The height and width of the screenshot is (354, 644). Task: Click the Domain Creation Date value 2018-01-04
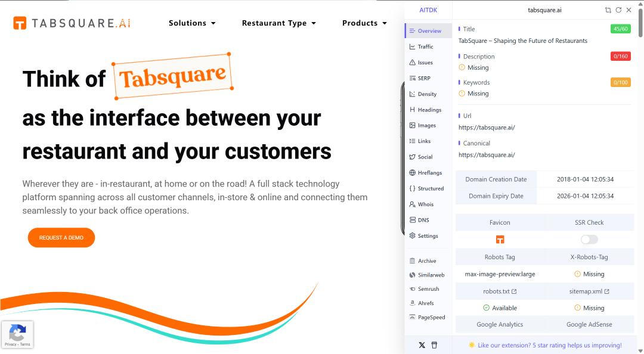[x=586, y=179]
